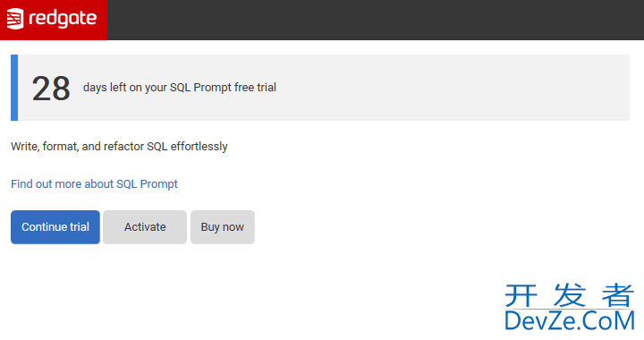
Task: Click the Redgate logo icon
Action: [15, 19]
